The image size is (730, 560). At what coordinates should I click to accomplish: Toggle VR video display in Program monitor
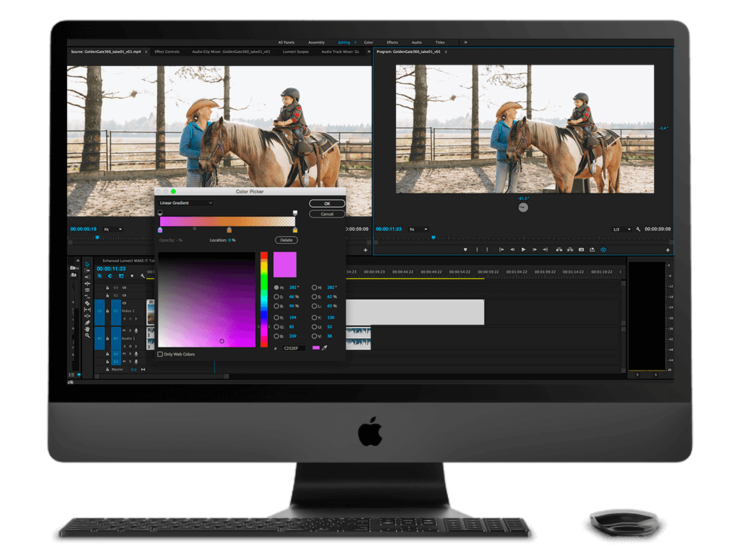(x=603, y=250)
